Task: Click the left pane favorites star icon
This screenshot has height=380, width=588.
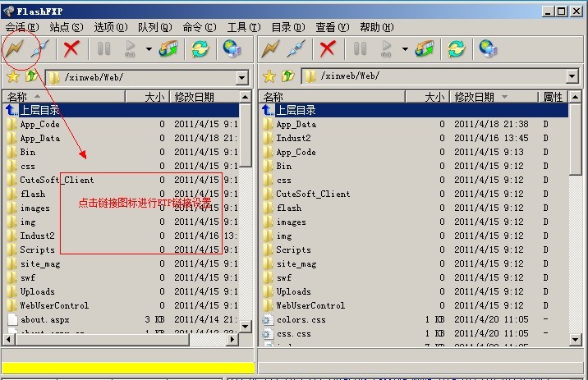Action: pyautogui.click(x=13, y=77)
